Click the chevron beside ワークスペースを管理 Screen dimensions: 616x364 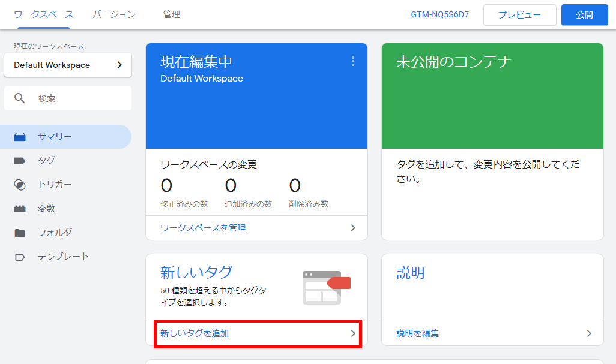pos(353,228)
